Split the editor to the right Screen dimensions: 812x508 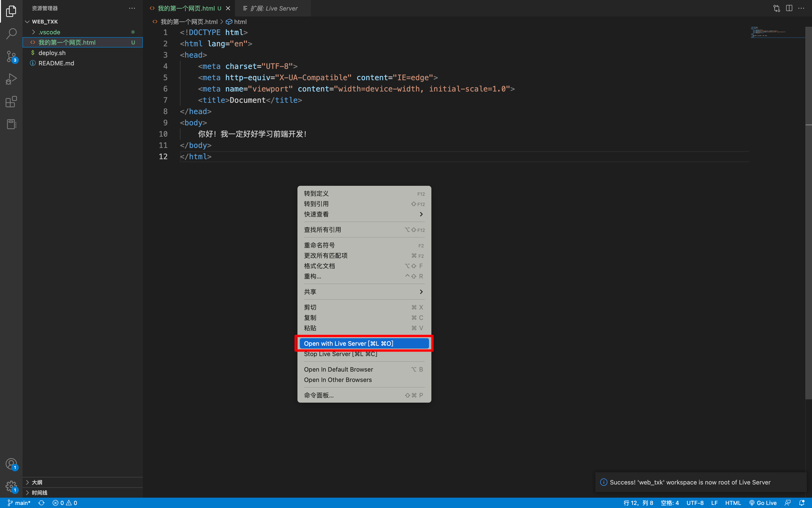coord(789,8)
